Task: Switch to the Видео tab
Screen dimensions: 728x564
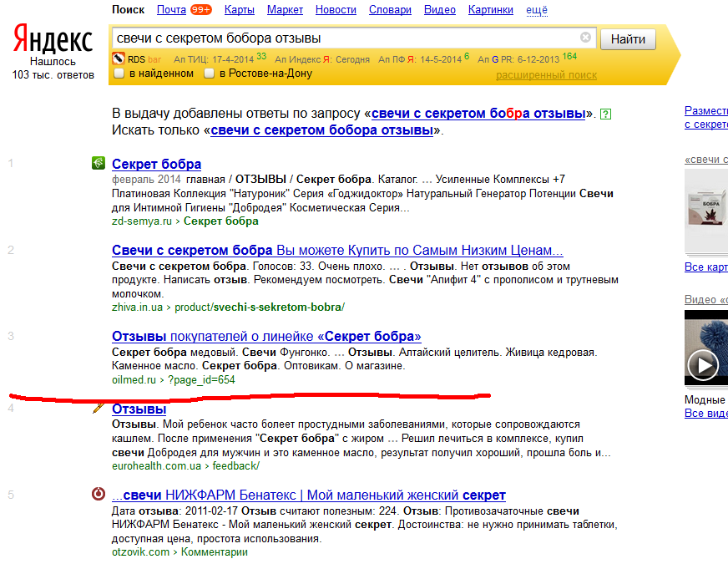Action: (x=440, y=10)
